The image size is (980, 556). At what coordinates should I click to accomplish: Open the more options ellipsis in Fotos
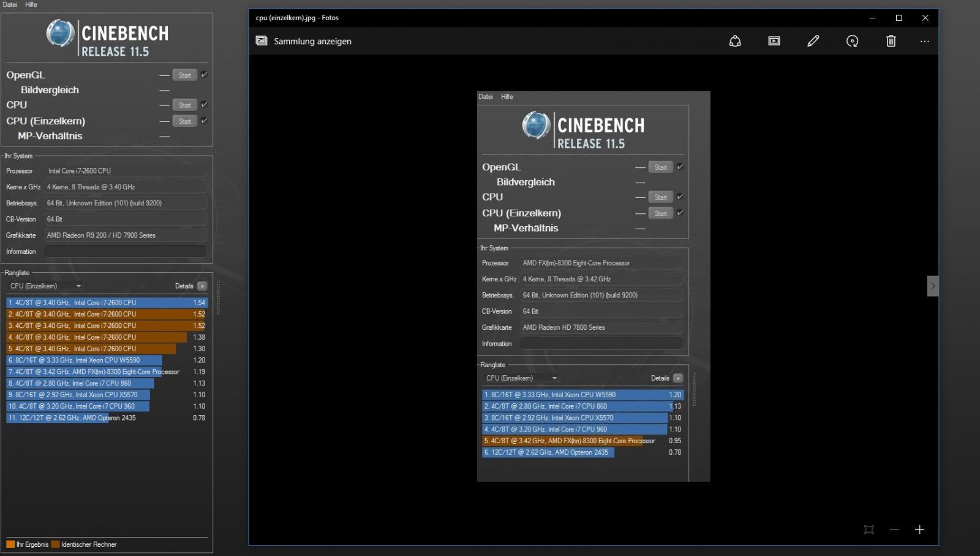924,41
